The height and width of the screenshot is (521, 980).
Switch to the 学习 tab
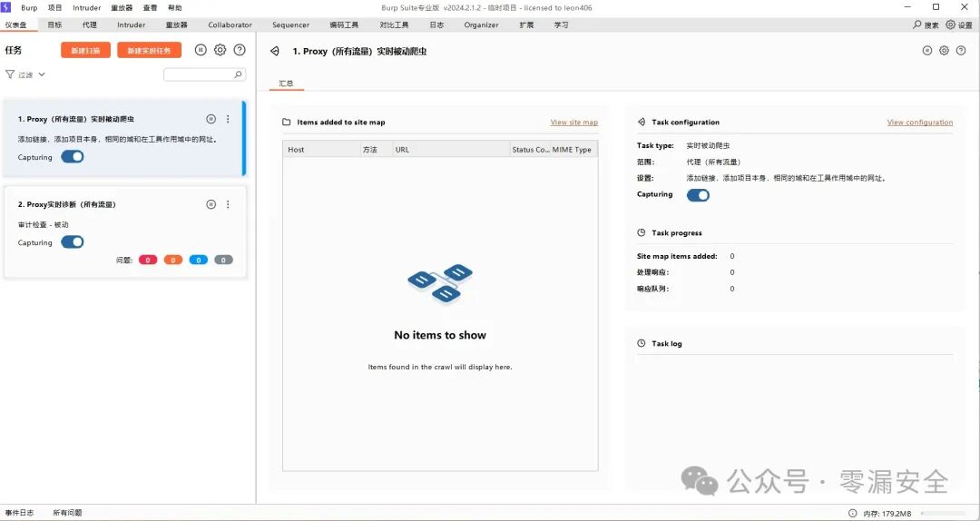(562, 25)
